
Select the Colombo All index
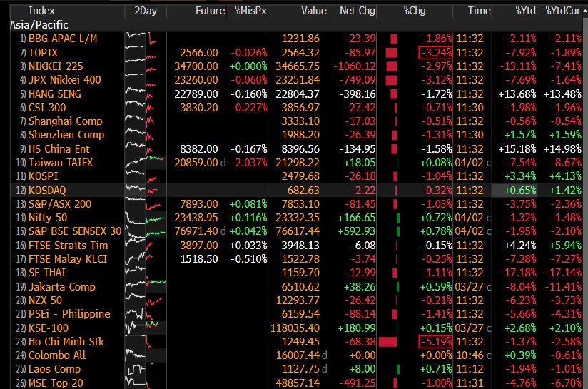(57, 355)
